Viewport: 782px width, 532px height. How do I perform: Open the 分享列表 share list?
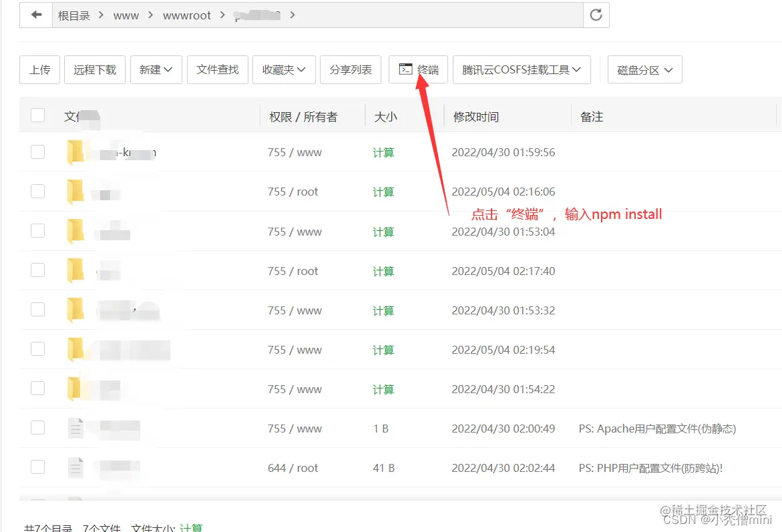pos(351,70)
